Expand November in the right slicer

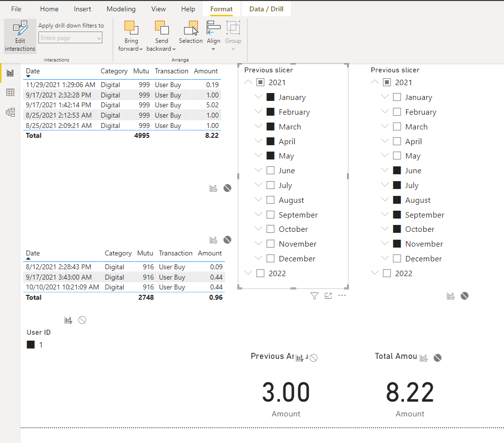[x=385, y=243]
